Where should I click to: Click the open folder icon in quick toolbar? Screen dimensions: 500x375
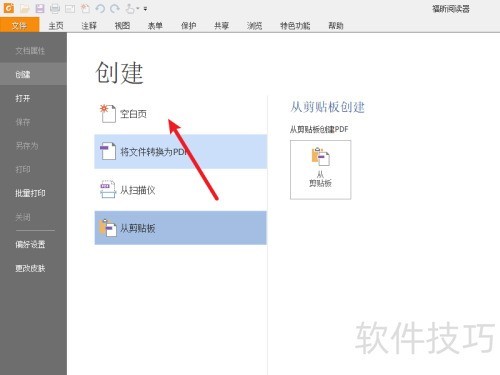(x=25, y=9)
